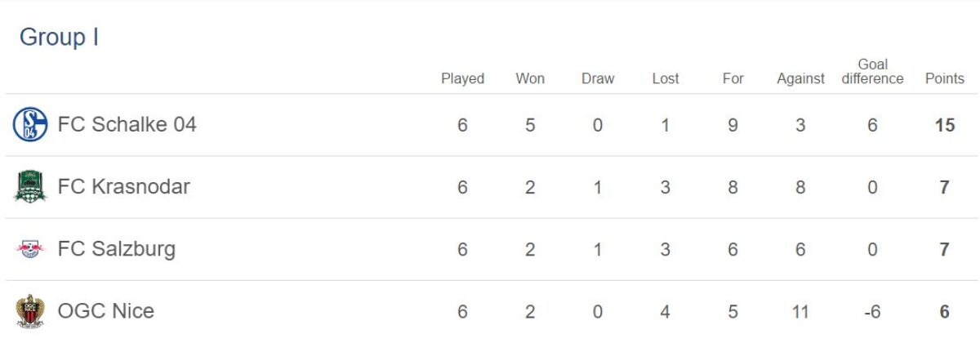Screen dimensions: 980x343
Task: Click the Points column header
Action: 944,78
